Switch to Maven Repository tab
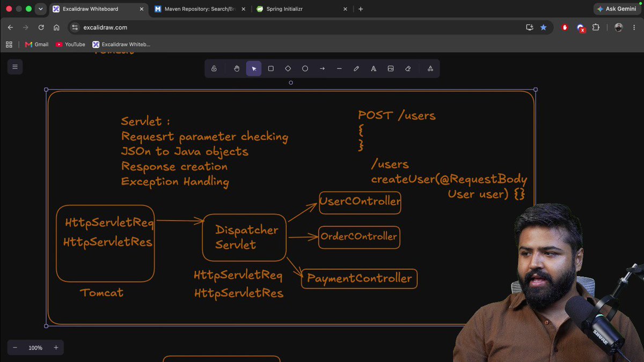The height and width of the screenshot is (362, 644). (x=199, y=9)
